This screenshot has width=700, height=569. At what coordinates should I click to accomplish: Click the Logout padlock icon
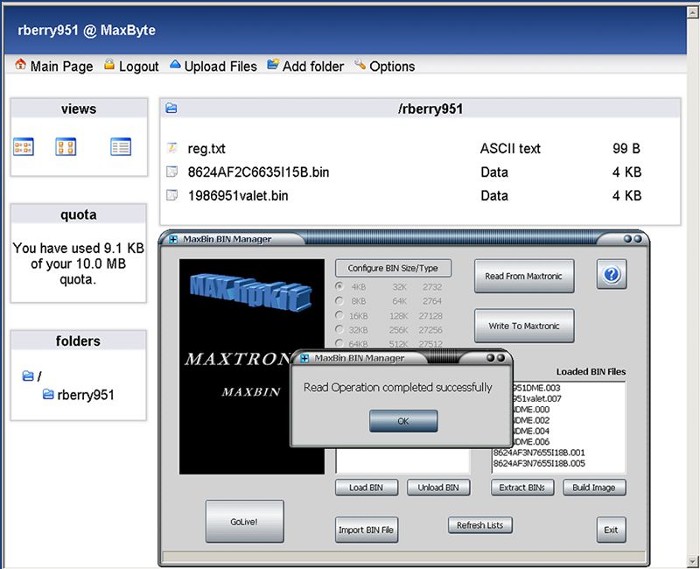[109, 65]
